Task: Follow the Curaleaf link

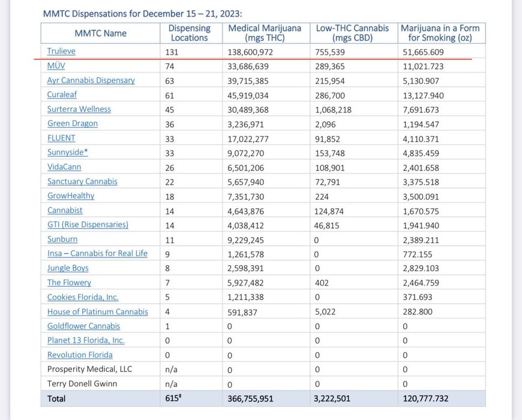Action: 62,95
